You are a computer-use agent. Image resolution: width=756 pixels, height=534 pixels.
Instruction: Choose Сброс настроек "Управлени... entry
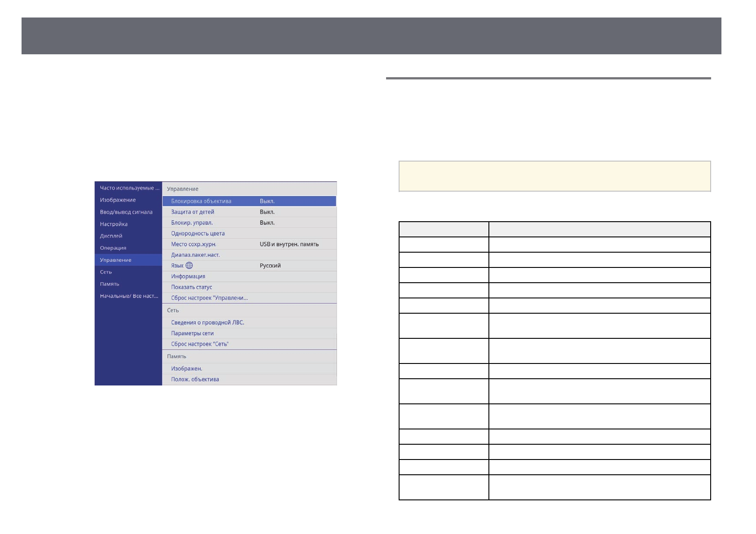[249, 298]
